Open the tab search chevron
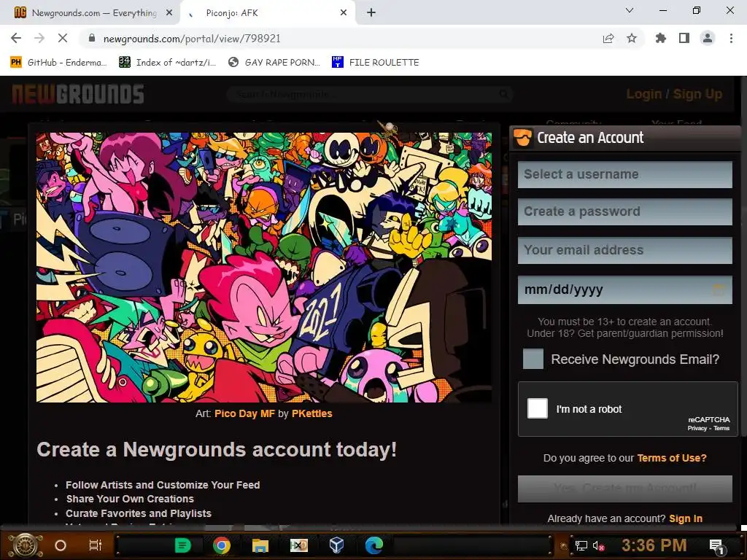The width and height of the screenshot is (747, 560). (x=630, y=10)
